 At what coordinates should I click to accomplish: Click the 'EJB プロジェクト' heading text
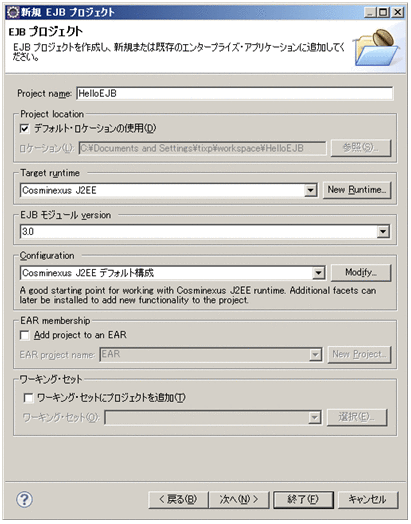pyautogui.click(x=45, y=32)
